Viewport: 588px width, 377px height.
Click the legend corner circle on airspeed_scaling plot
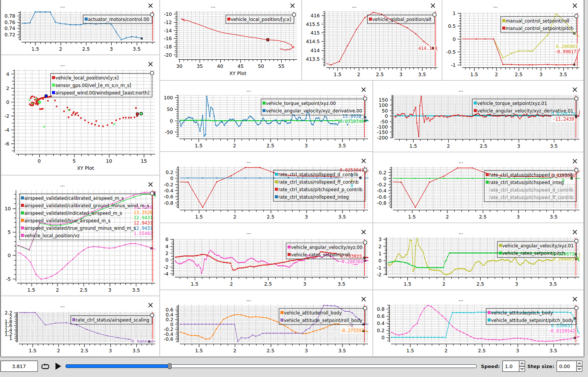[x=152, y=315]
